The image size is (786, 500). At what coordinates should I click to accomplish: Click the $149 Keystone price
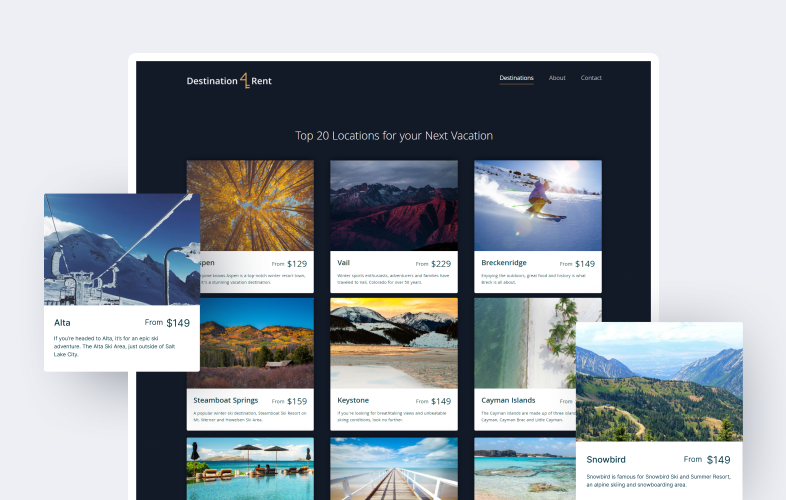tap(441, 401)
